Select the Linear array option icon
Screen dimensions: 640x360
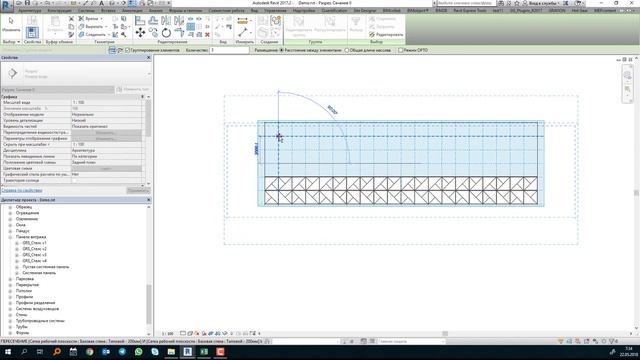tap(112, 50)
